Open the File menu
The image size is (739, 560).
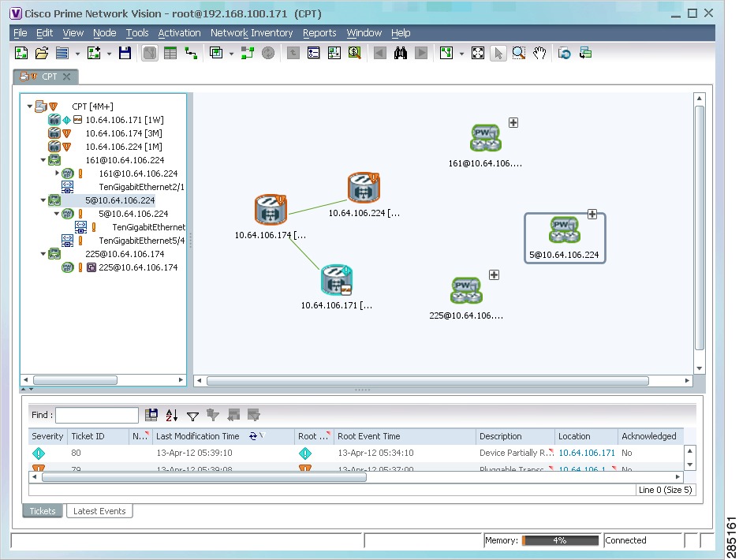click(21, 33)
